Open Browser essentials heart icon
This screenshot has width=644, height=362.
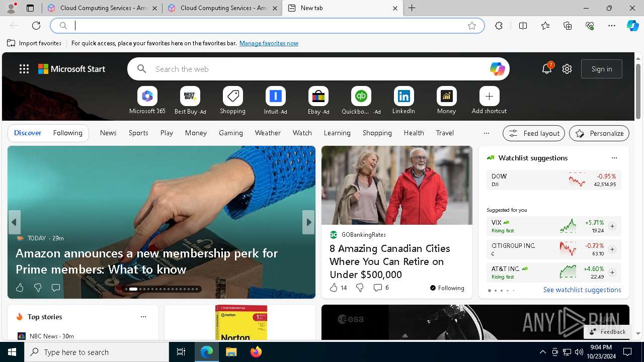tap(590, 26)
